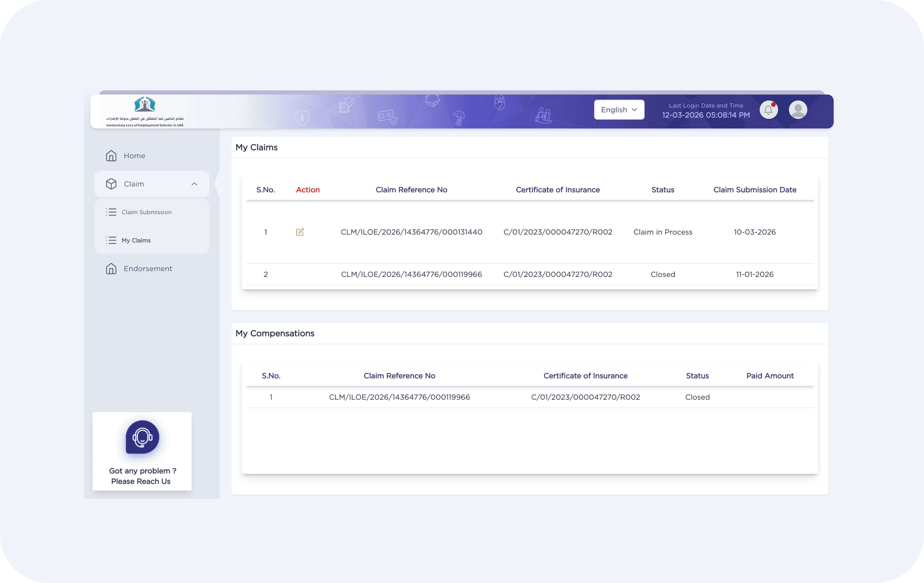The height and width of the screenshot is (583, 924).
Task: Go to the Endorsement menu item
Action: (148, 269)
